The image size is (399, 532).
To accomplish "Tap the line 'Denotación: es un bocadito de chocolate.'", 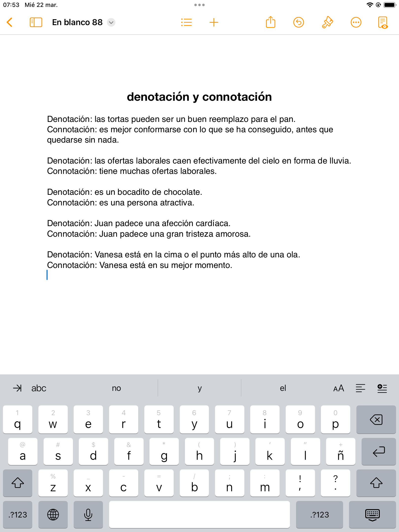I will (x=125, y=192).
